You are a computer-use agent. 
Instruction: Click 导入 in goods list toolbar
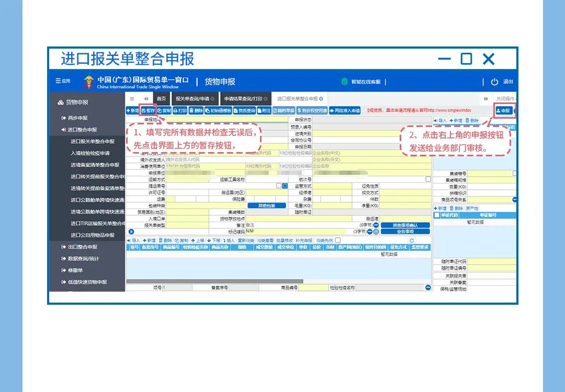133,240
